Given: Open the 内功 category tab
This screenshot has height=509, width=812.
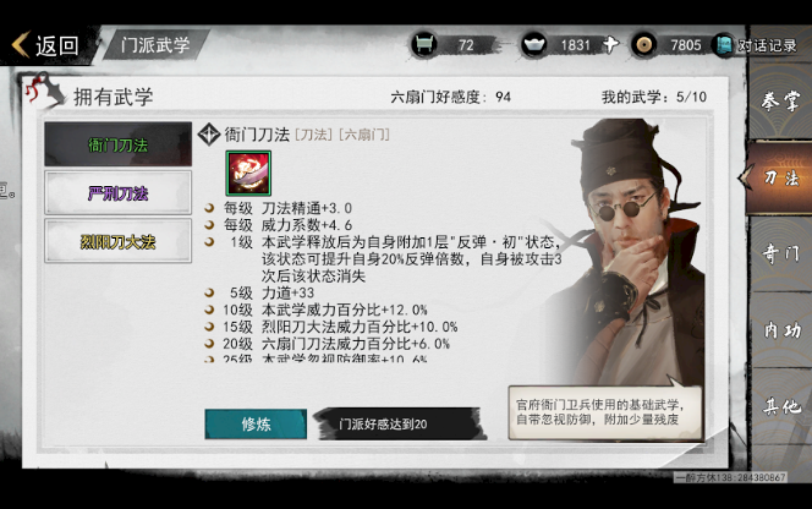Looking at the screenshot, I should coord(781,330).
